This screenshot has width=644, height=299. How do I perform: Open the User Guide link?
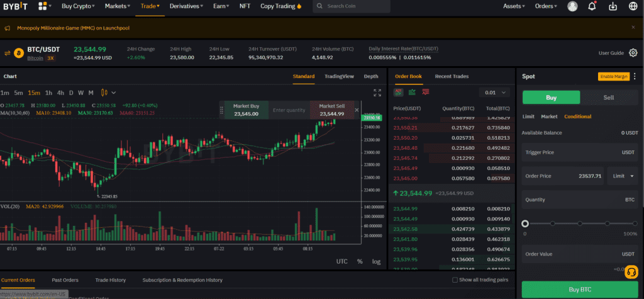(611, 53)
